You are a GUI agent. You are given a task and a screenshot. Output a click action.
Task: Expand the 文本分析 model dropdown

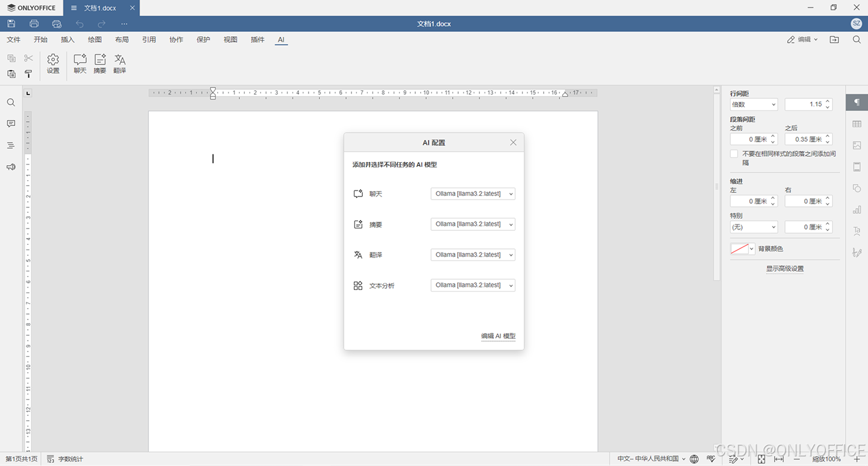(473, 285)
